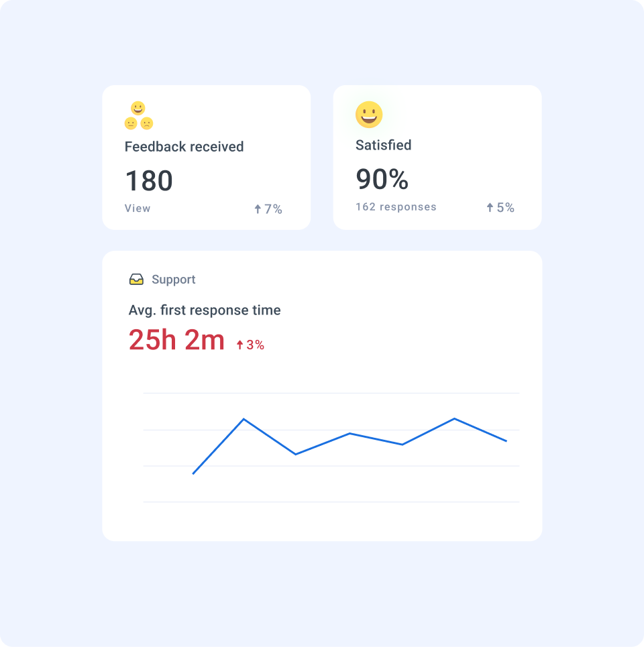The width and height of the screenshot is (644, 647).
Task: Open the Support inbox icon
Action: pyautogui.click(x=136, y=279)
